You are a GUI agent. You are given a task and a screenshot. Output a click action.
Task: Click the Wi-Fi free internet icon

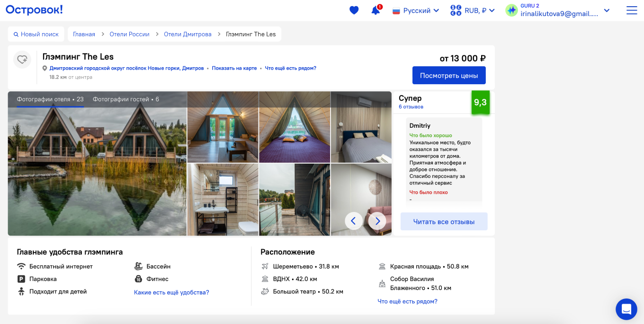click(21, 266)
